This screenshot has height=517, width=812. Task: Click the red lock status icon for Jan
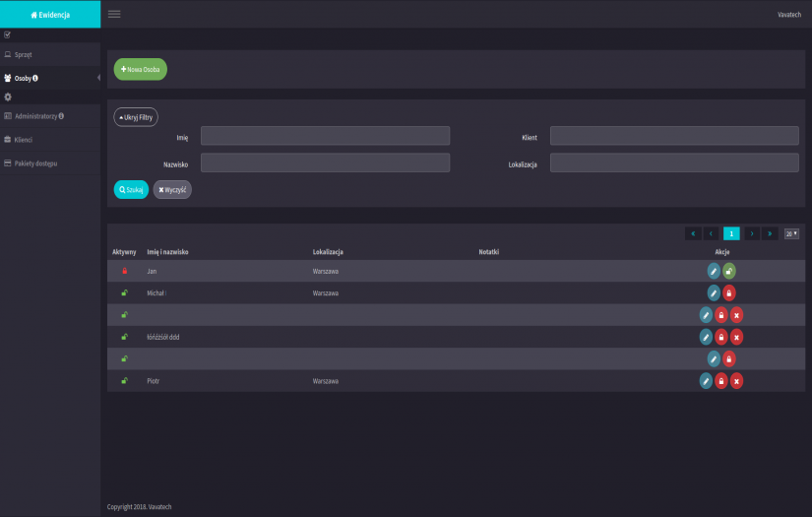click(x=124, y=271)
